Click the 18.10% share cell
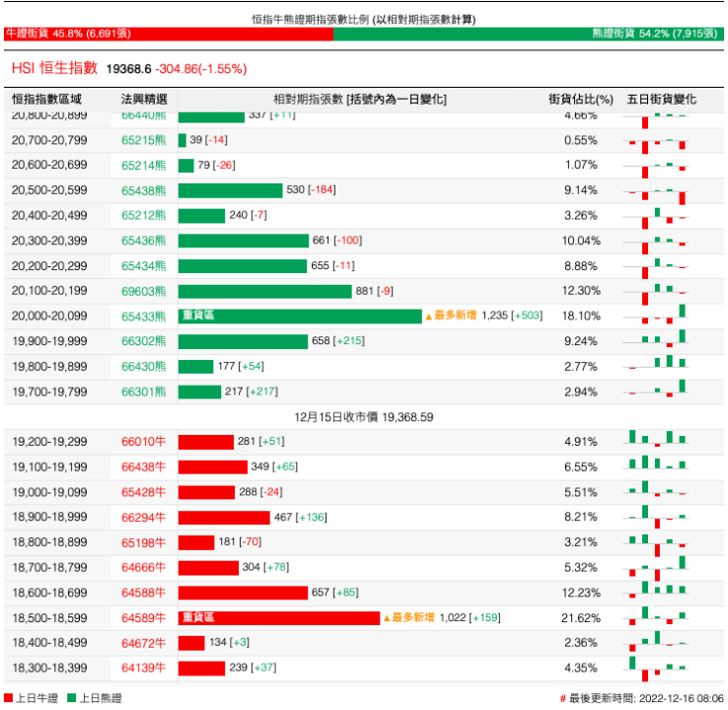728x710 pixels. click(x=581, y=316)
